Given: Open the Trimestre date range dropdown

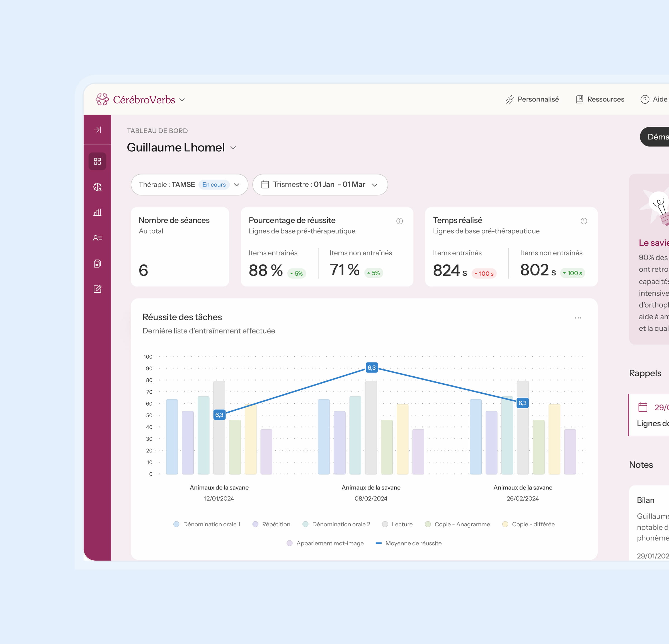Looking at the screenshot, I should tap(320, 185).
